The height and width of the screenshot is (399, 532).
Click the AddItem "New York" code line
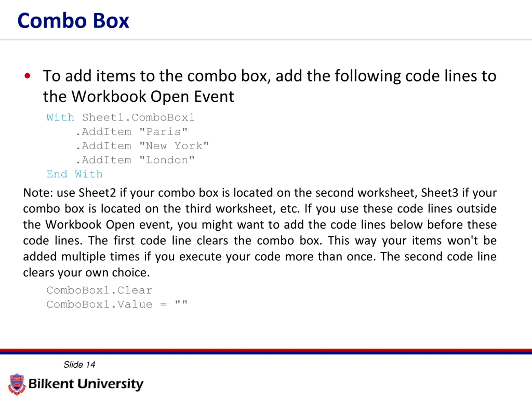click(x=142, y=146)
